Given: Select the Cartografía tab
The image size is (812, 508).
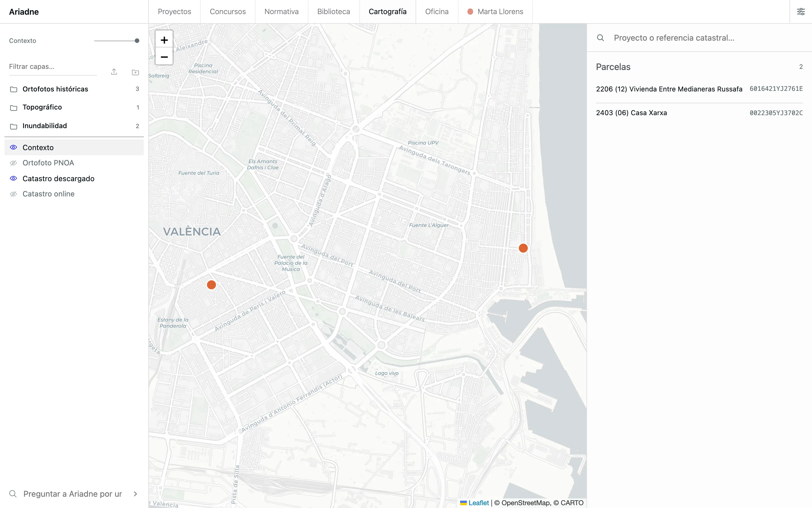Looking at the screenshot, I should coord(388,11).
